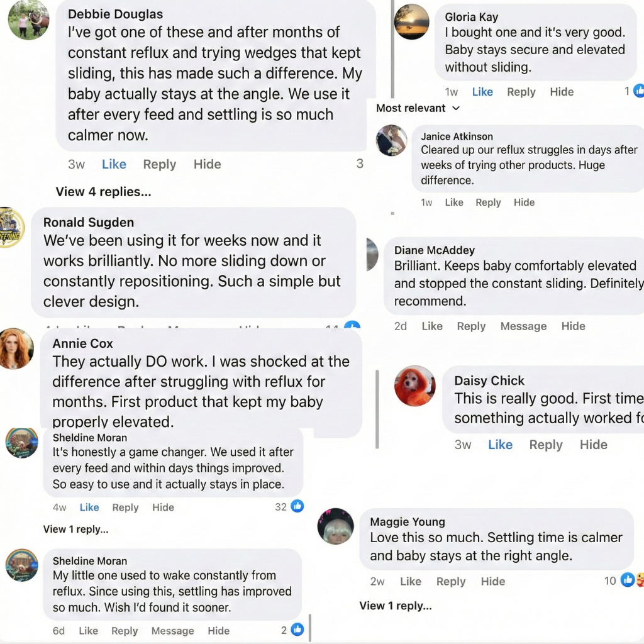This screenshot has height=644, width=644.
Task: Click the like icon on Gloria Kay's comment count
Action: [639, 91]
